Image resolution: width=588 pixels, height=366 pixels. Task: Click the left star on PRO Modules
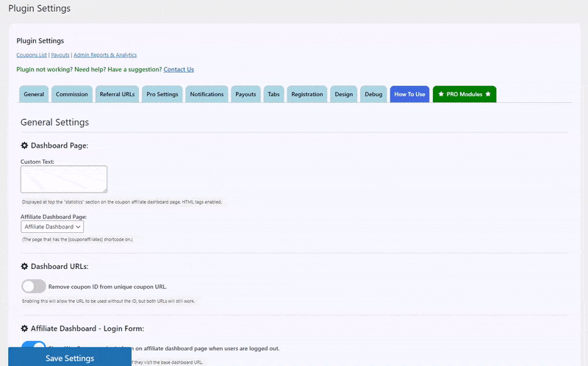pos(441,94)
